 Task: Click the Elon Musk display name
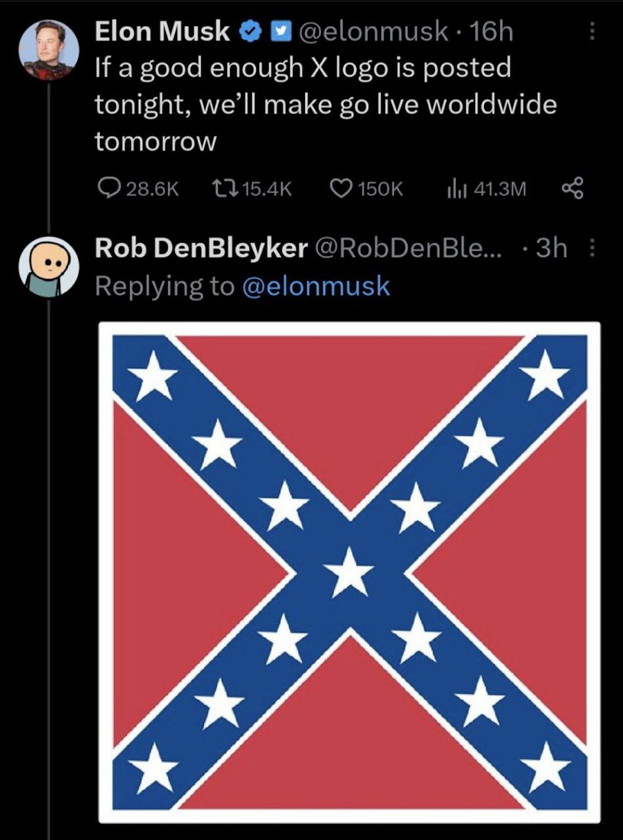tap(162, 31)
